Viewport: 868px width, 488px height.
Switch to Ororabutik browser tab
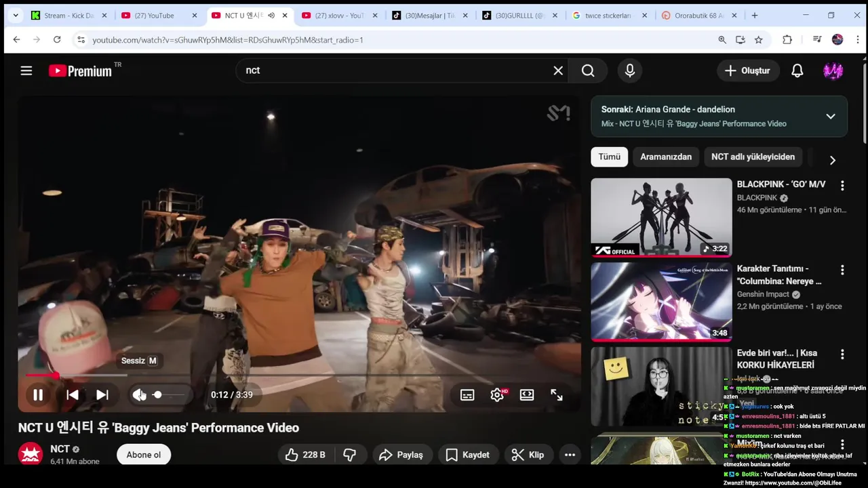[x=701, y=15]
